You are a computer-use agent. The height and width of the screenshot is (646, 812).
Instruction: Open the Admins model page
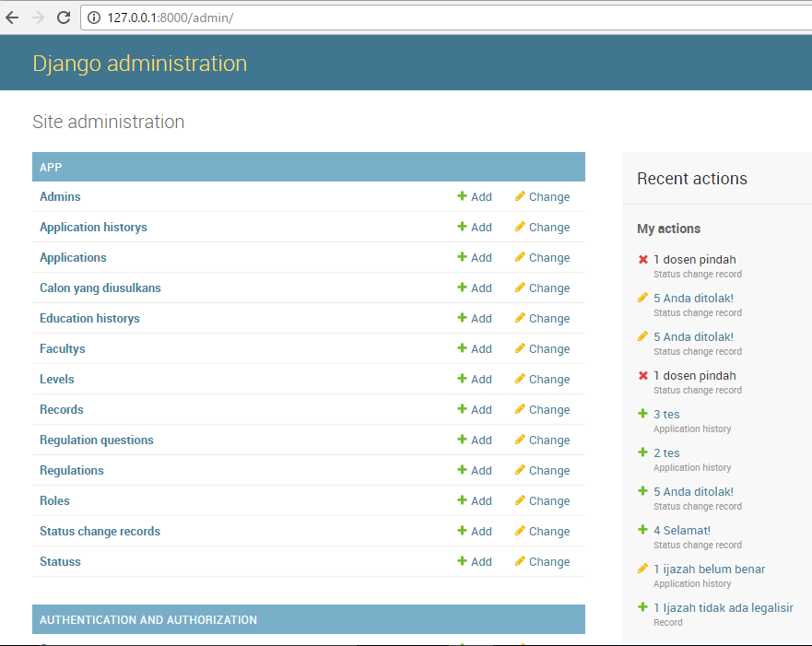(x=60, y=196)
